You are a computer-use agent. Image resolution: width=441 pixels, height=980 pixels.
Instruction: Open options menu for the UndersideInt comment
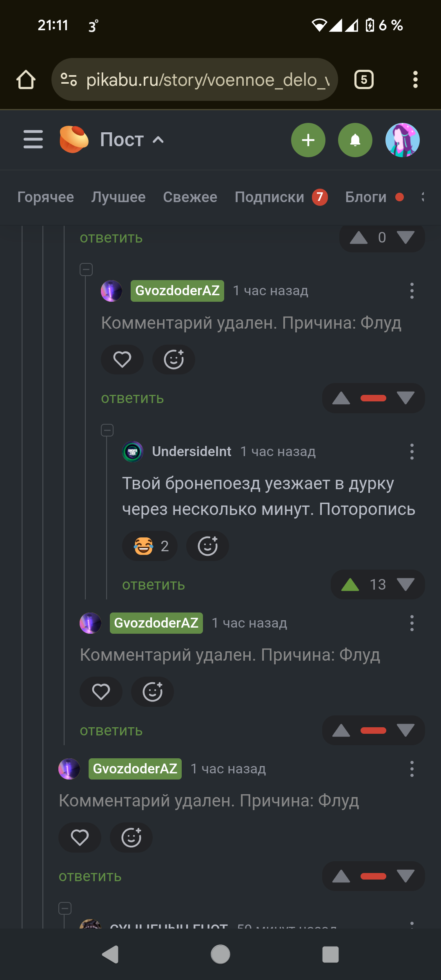(x=412, y=452)
